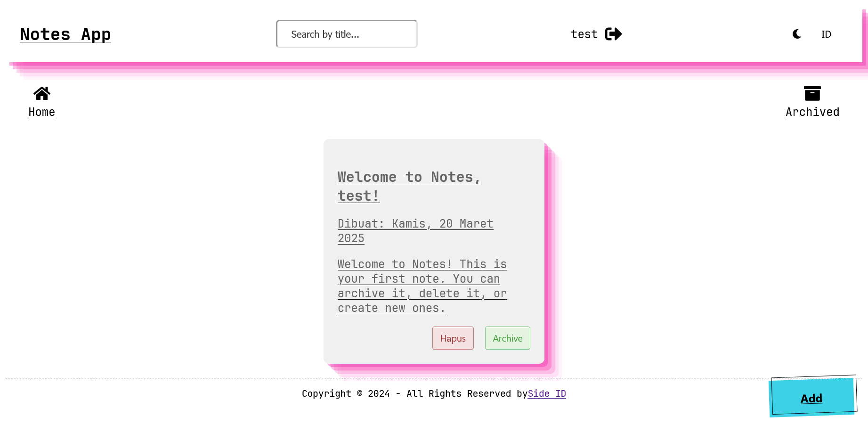Screen dimensions: 868x441
Task: Click the 'Copyright © 2024 - All Rights Reserved by' text
Action: pyautogui.click(x=414, y=394)
